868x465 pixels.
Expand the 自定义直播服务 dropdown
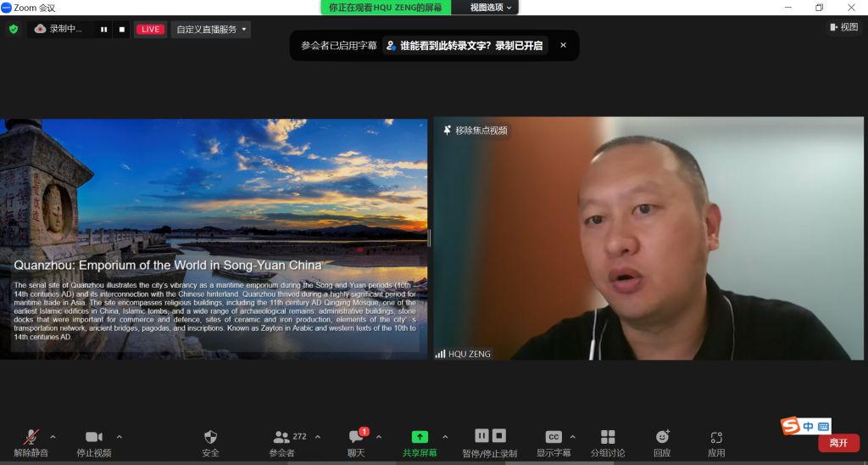pos(211,29)
